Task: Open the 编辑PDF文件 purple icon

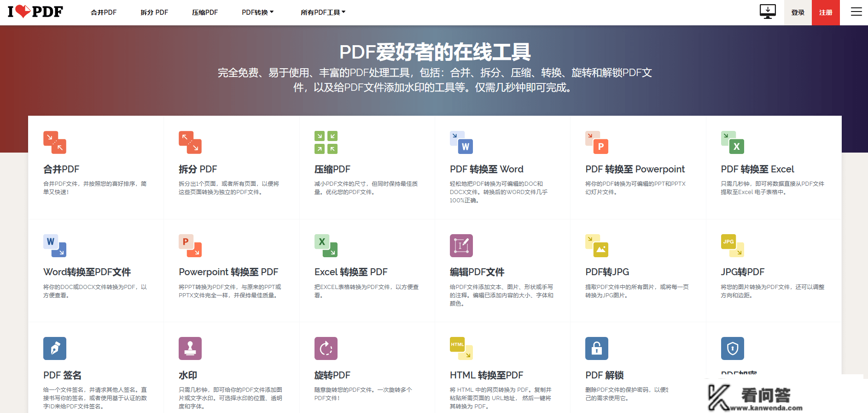Action: 461,246
